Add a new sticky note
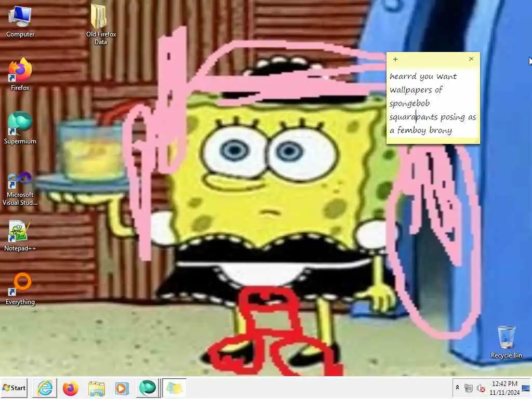Screen dimensions: 532x399 click(x=395, y=59)
